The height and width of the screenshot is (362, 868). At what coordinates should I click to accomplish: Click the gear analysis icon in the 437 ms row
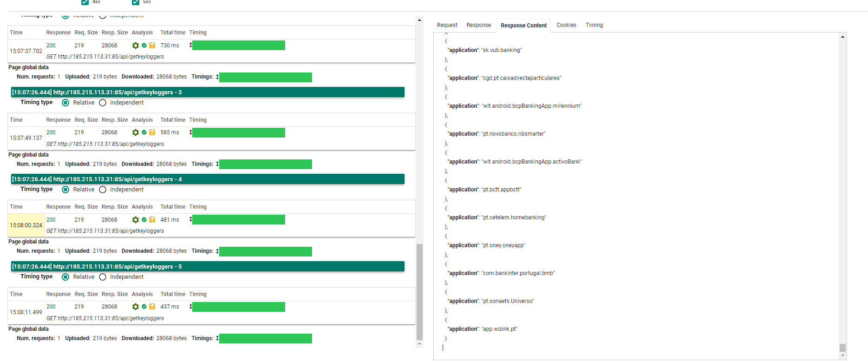point(135,307)
